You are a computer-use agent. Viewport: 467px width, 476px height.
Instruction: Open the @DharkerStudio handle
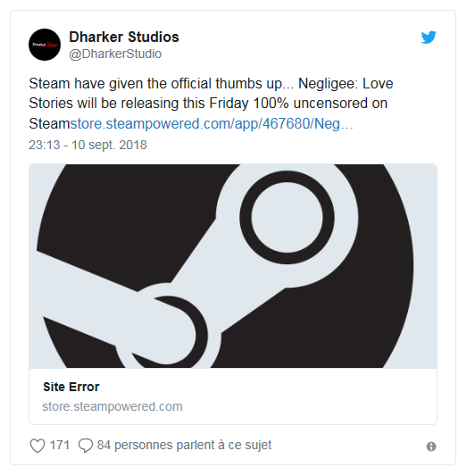115,54
